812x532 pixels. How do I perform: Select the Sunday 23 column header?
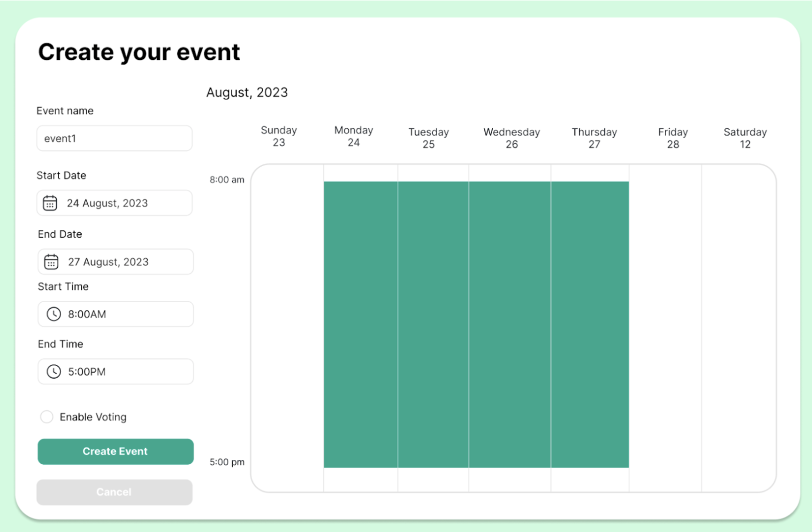coord(279,137)
